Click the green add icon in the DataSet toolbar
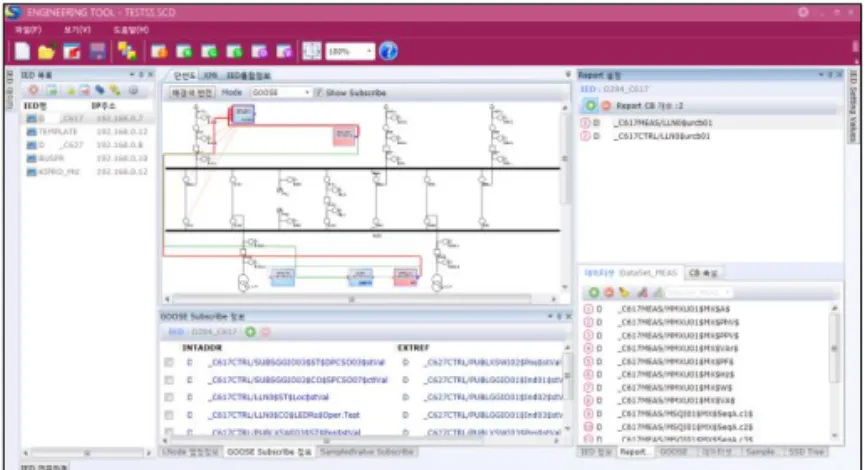 [x=594, y=292]
